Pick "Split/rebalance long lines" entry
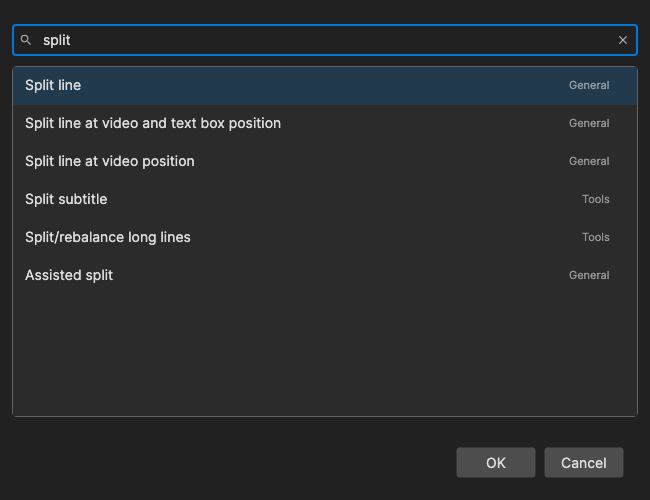This screenshot has height=500, width=650. click(x=325, y=238)
